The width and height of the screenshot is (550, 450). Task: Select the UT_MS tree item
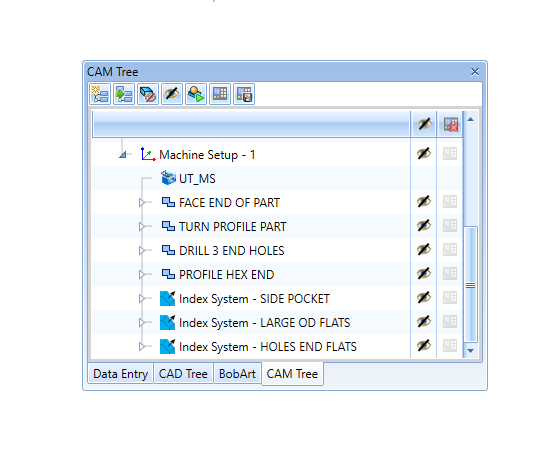click(x=197, y=179)
